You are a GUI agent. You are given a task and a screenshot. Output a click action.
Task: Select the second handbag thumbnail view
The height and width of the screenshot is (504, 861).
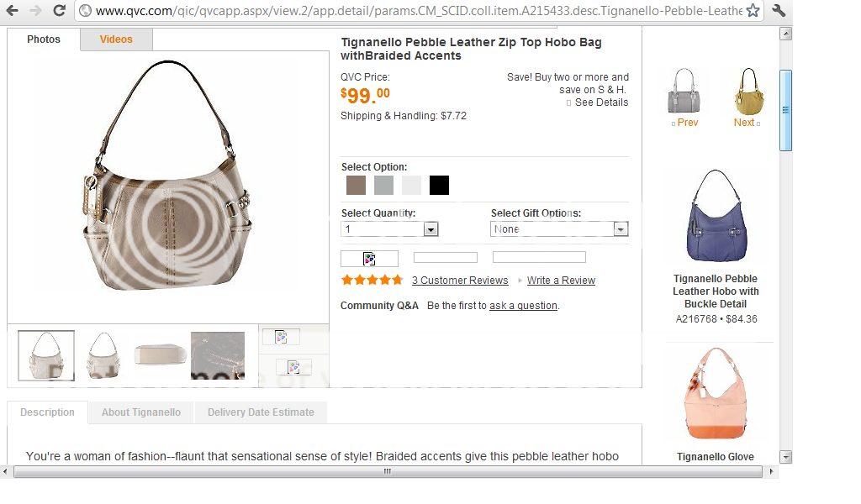click(x=104, y=355)
